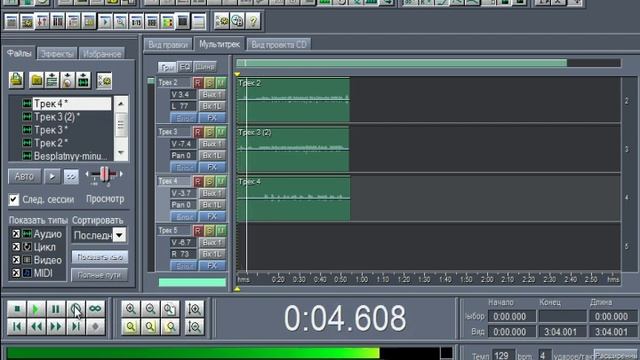Click the Показать кью button

(x=100, y=257)
